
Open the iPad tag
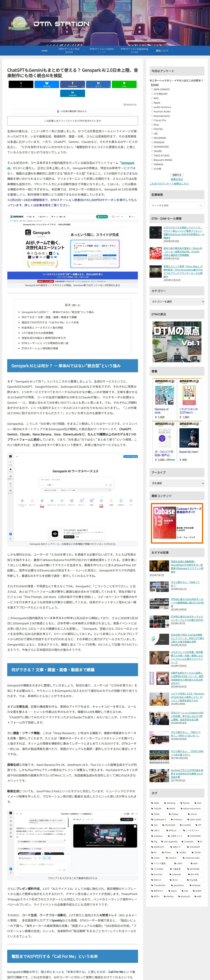click(199, 803)
